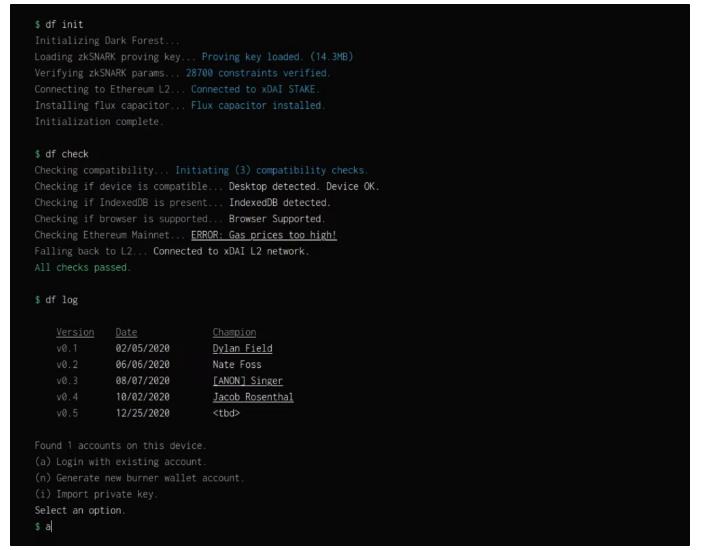The width and height of the screenshot is (707, 550).
Task: Click the underlined Version column header
Action: (x=75, y=332)
